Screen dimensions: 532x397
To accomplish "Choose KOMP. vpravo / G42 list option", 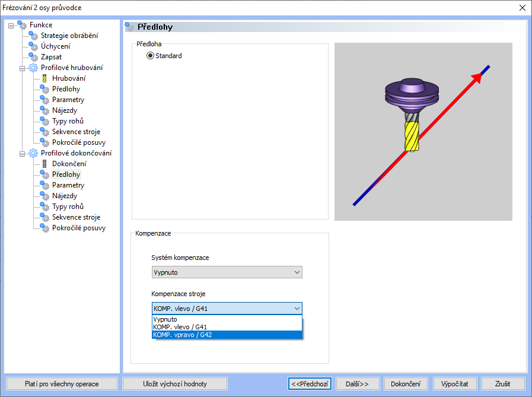I will 227,335.
